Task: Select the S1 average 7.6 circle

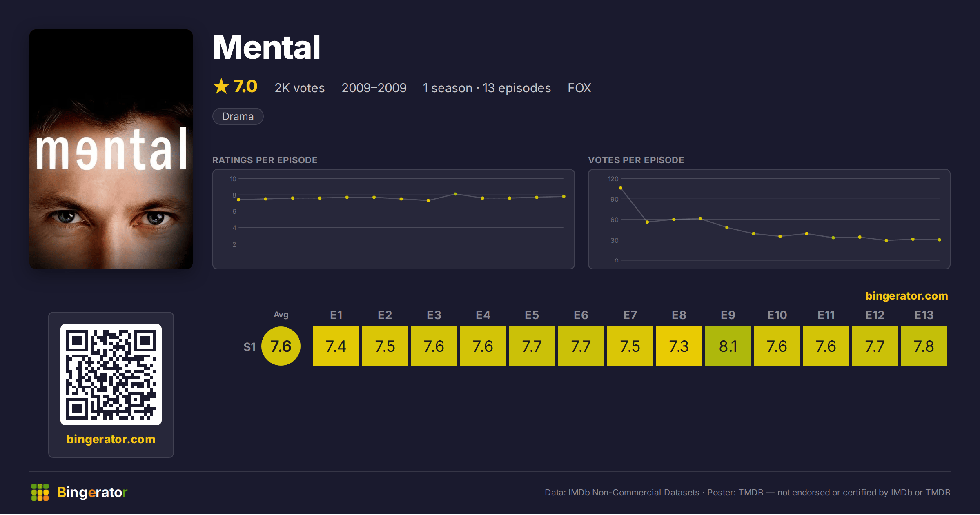Action: click(281, 346)
